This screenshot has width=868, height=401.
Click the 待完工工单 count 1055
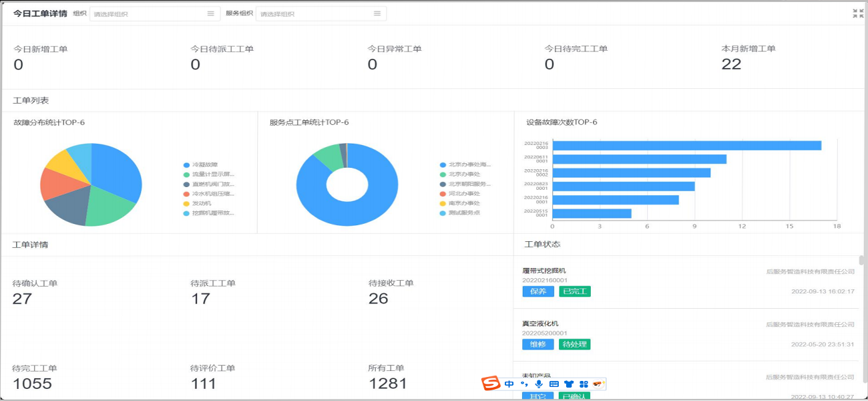32,383
